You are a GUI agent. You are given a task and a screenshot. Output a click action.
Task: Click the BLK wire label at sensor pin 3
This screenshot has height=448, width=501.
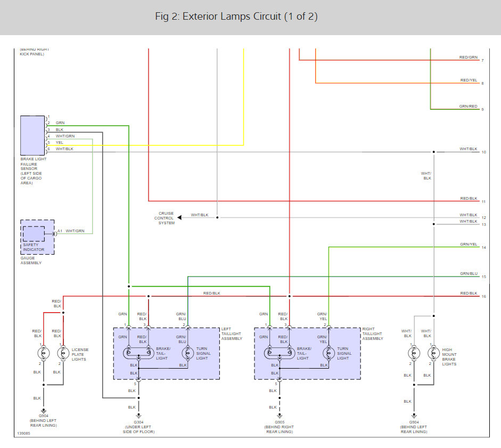[x=60, y=129]
